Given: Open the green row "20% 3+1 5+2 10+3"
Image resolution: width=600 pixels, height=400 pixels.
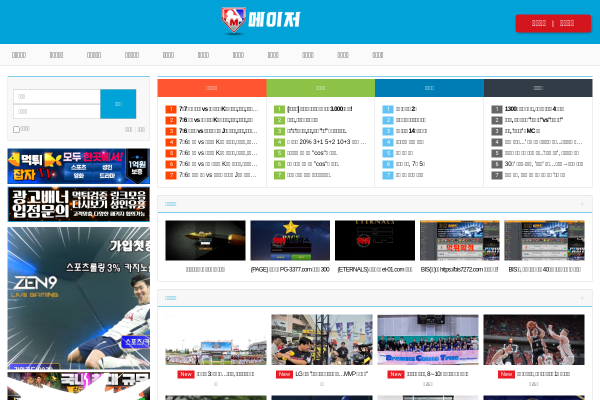Looking at the screenshot, I should tap(326, 142).
